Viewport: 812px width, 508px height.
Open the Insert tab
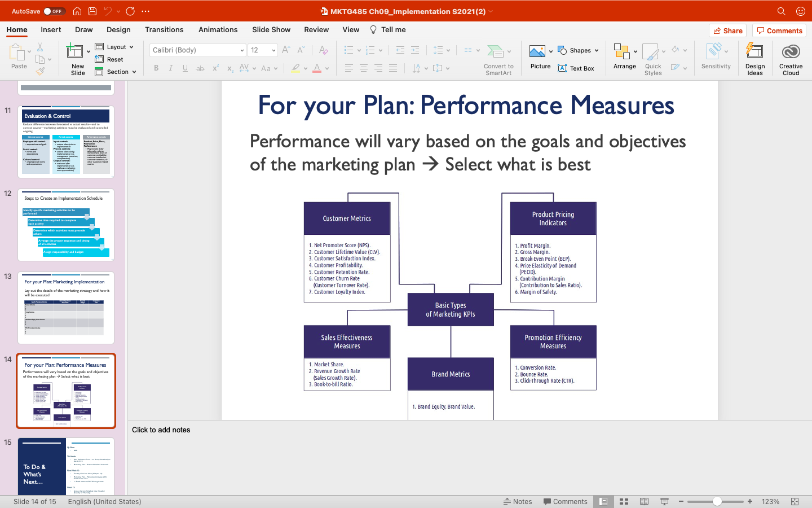tap(51, 29)
